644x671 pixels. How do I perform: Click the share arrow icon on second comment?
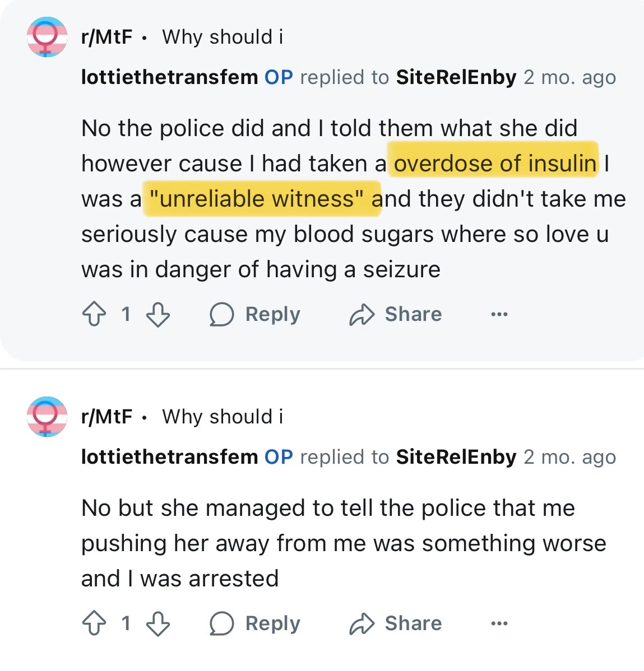[362, 623]
